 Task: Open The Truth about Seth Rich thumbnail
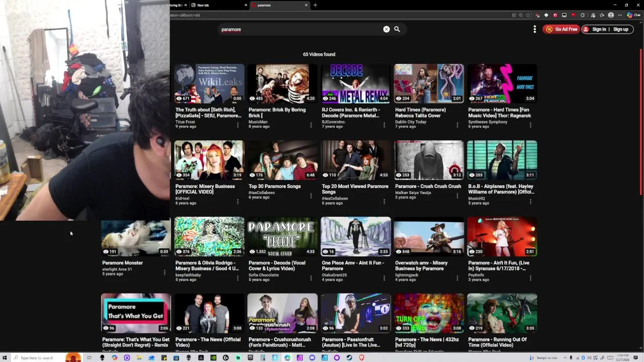pos(209,83)
